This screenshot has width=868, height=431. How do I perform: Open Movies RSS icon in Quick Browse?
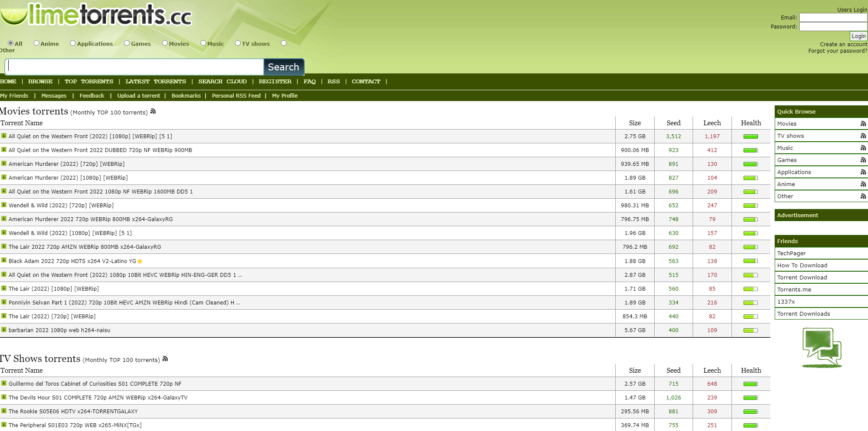pyautogui.click(x=863, y=124)
